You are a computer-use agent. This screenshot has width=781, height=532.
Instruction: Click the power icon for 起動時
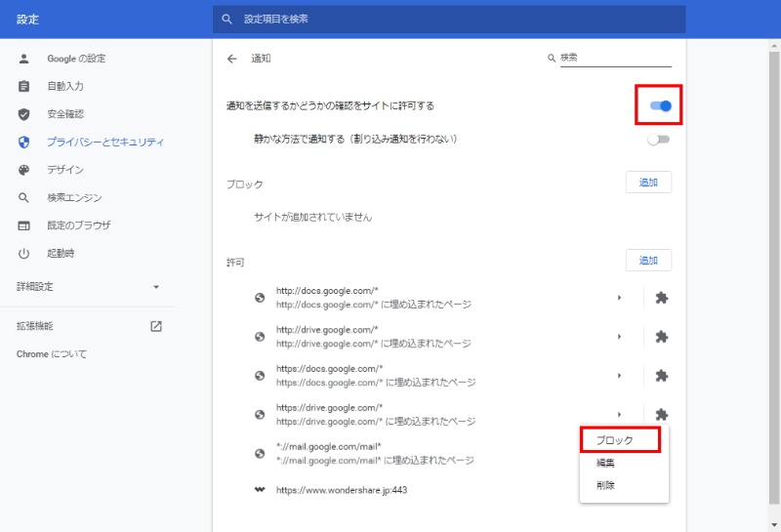tap(23, 254)
